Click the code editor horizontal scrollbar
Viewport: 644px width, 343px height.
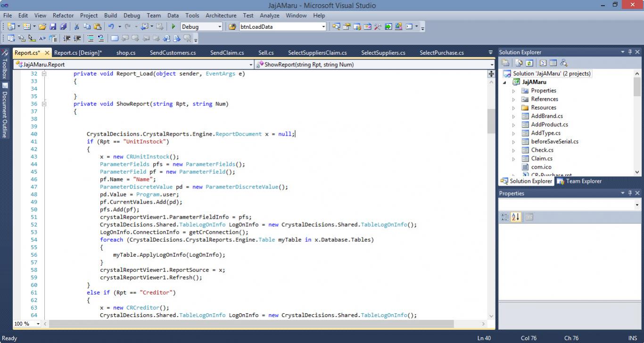250,324
